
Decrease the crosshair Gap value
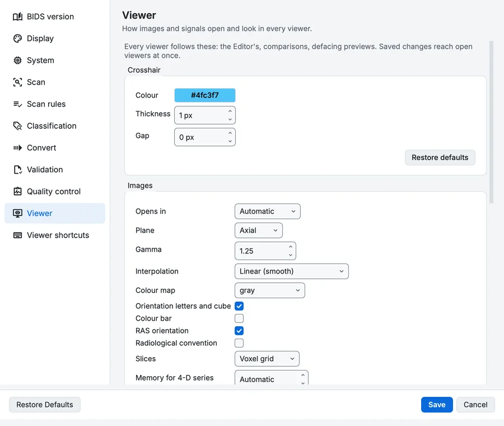tap(230, 141)
